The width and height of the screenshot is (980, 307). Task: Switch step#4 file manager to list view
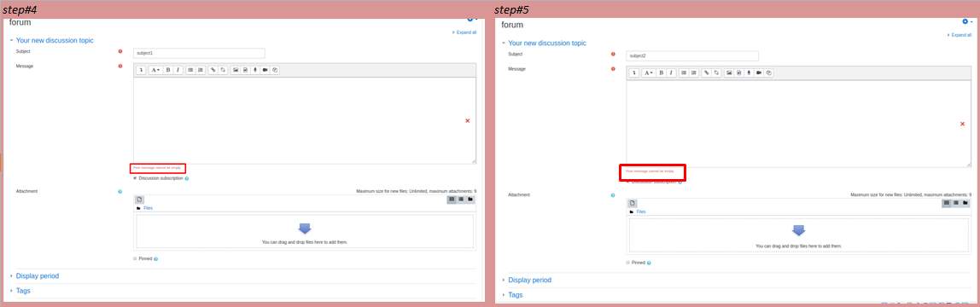pyautogui.click(x=461, y=200)
